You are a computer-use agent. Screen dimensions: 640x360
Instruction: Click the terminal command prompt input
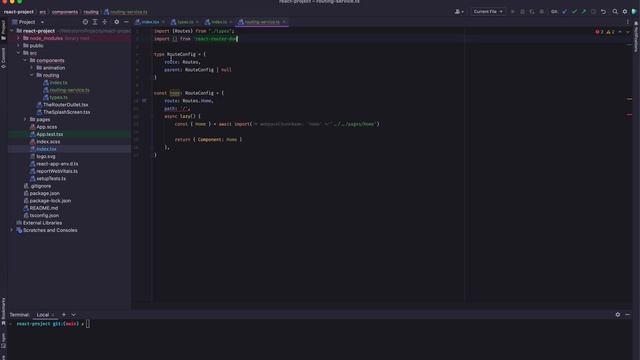click(88, 324)
